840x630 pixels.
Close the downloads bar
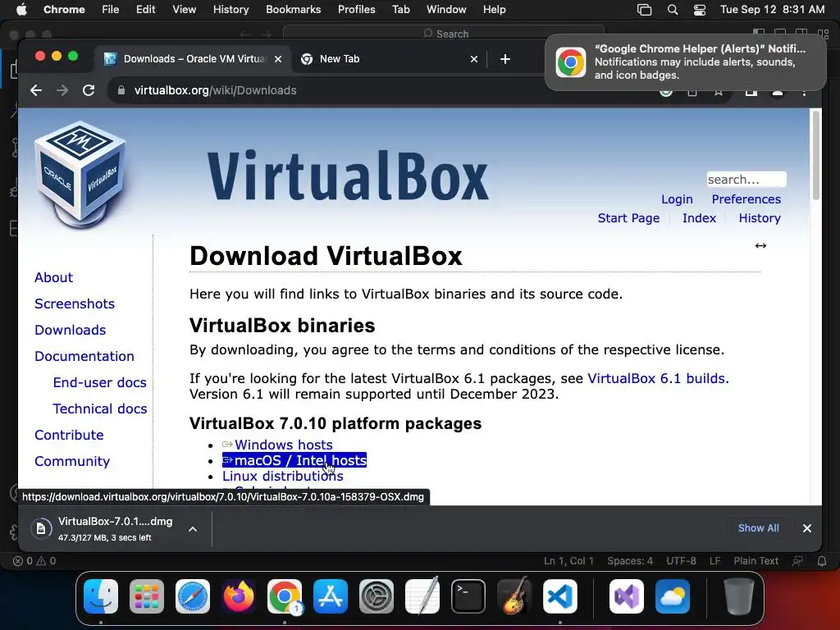point(807,528)
